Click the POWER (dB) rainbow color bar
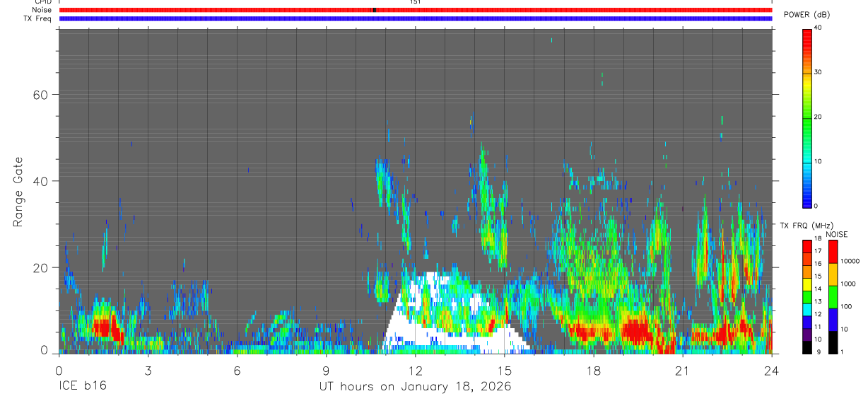This screenshot has height=401, width=868. click(x=807, y=117)
